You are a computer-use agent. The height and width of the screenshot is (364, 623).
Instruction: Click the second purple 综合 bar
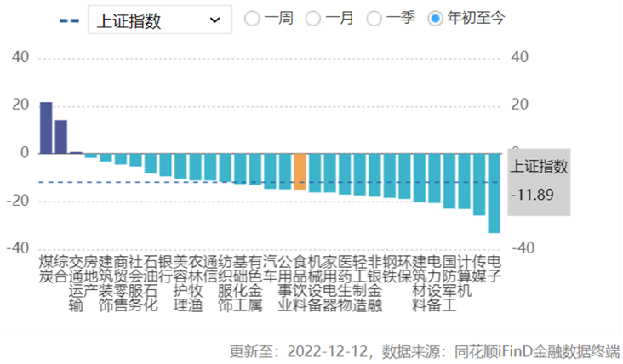point(61,137)
